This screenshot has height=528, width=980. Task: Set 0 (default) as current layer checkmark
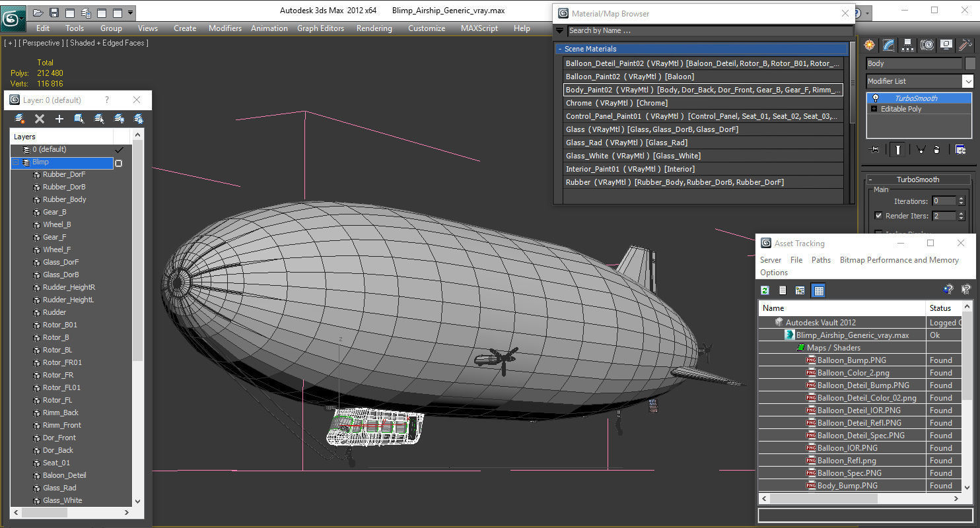point(119,150)
